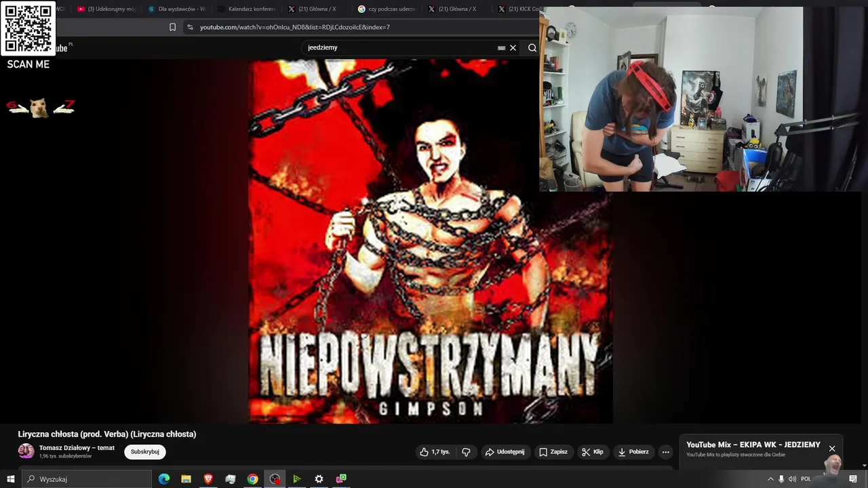Focus the YouTube search box 'jeedziemy'
Image resolution: width=868 pixels, height=488 pixels.
400,47
